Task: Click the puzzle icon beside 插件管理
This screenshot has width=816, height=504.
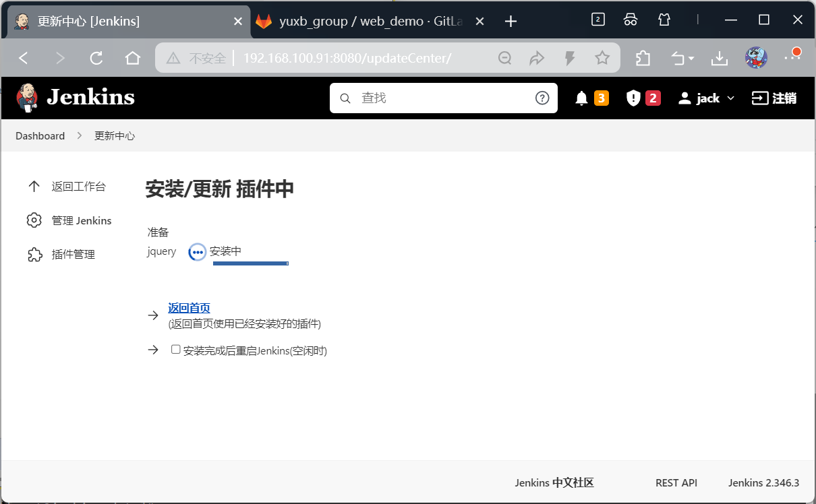Action: 34,254
